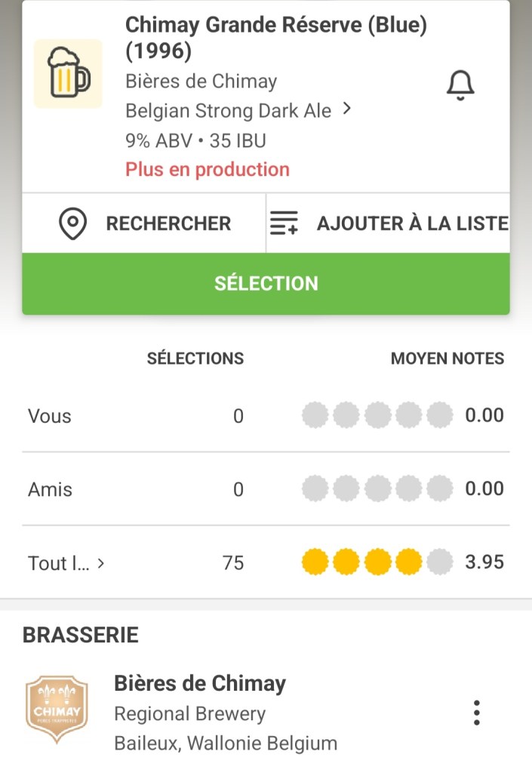Image resolution: width=532 pixels, height=773 pixels.
Task: Tap the notification bell icon
Action: click(460, 85)
